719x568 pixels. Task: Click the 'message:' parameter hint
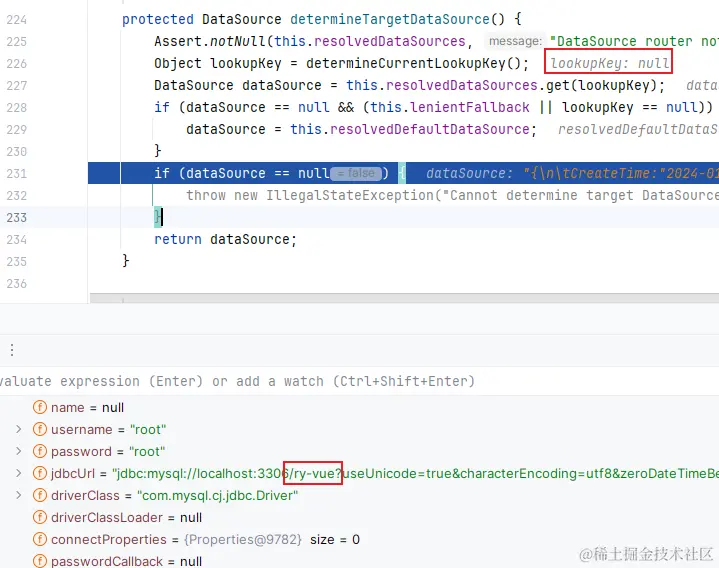click(x=515, y=41)
